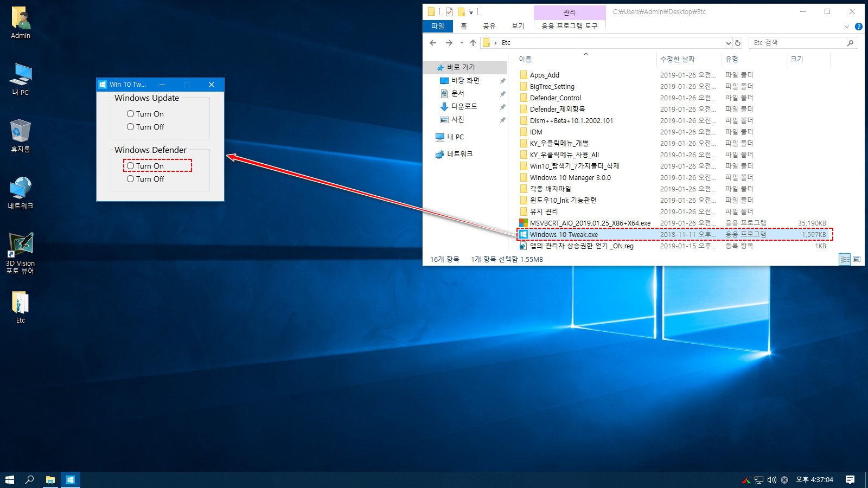Open the 홈 ribbon tab

coord(464,26)
